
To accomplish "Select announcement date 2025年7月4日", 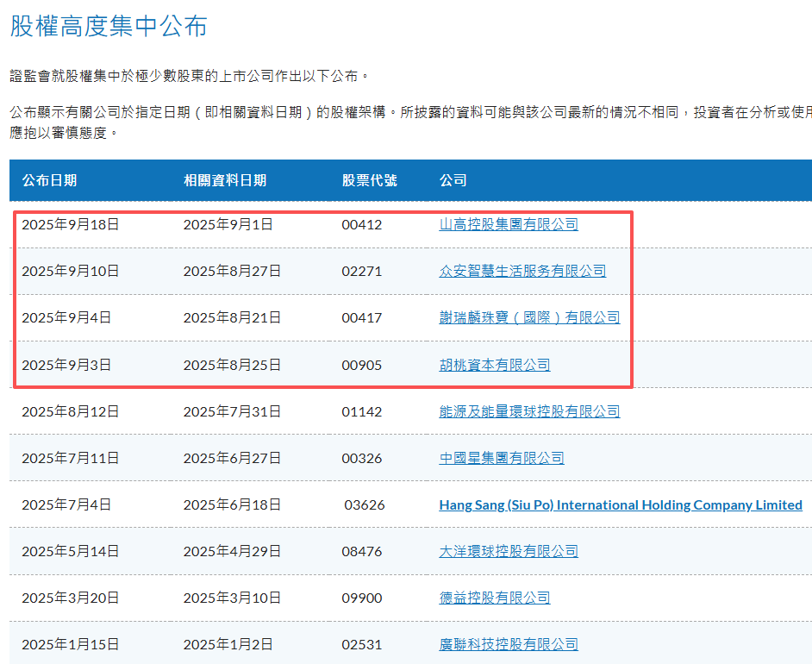I will click(x=66, y=505).
